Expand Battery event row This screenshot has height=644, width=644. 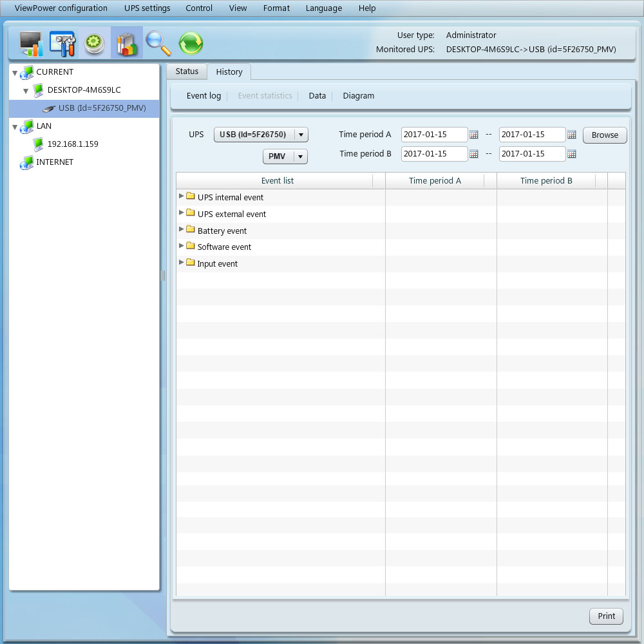point(181,229)
